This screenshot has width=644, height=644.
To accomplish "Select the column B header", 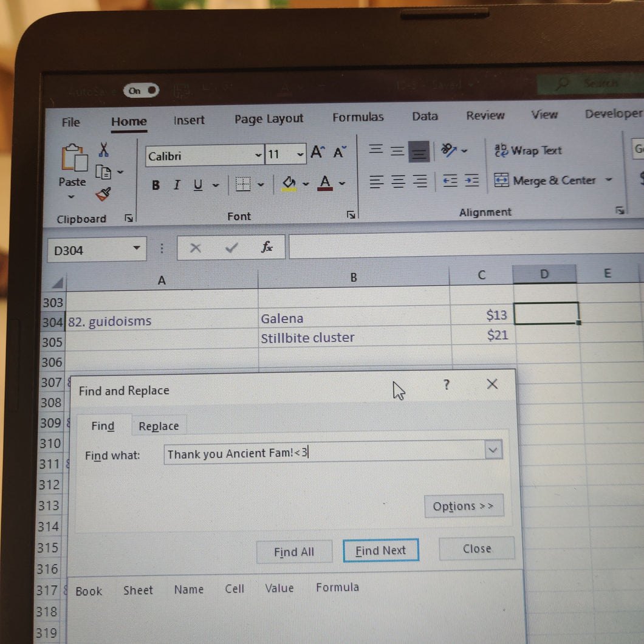I will coord(353,278).
